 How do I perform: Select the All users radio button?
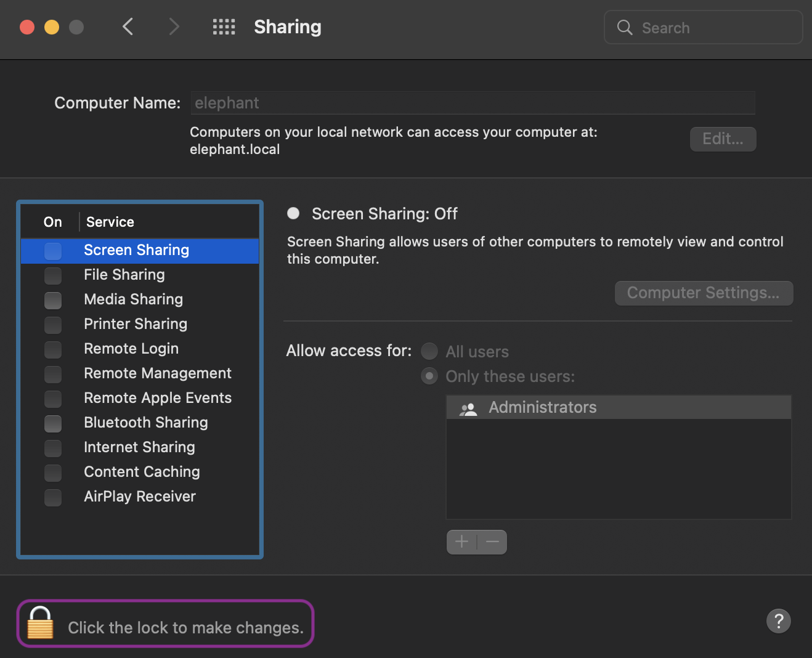coord(429,351)
